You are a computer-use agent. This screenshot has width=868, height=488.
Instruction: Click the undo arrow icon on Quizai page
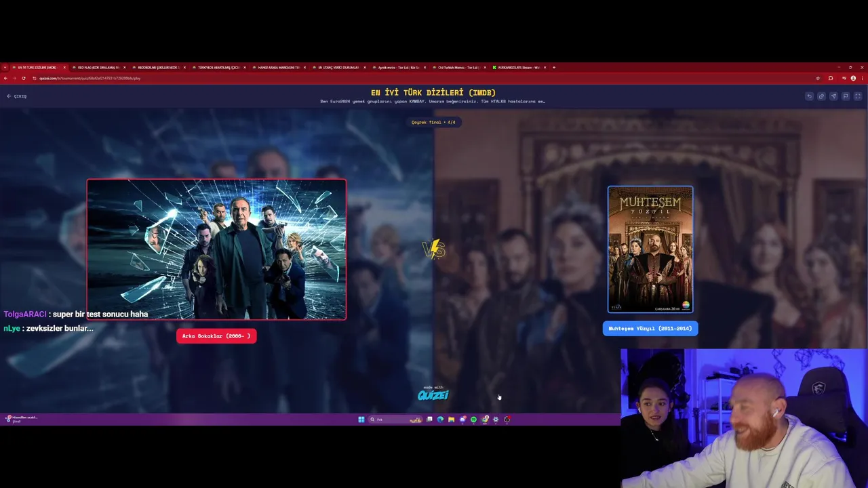coord(810,96)
